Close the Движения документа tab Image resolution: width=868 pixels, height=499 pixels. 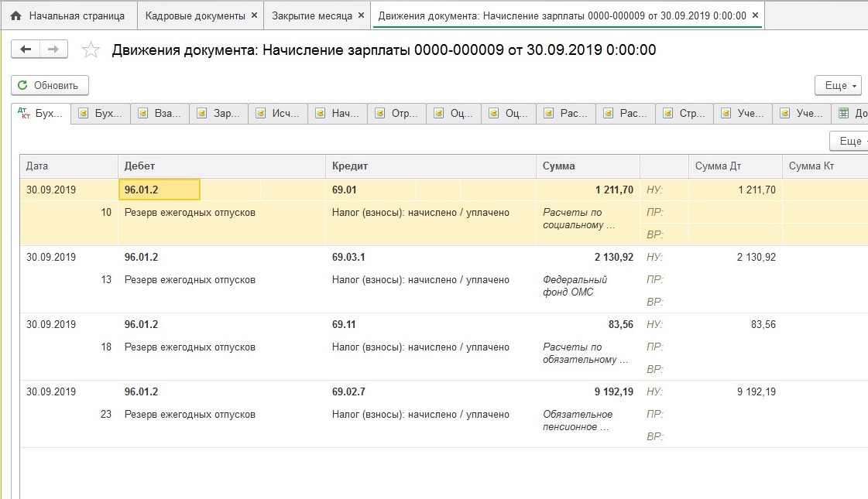[756, 15]
